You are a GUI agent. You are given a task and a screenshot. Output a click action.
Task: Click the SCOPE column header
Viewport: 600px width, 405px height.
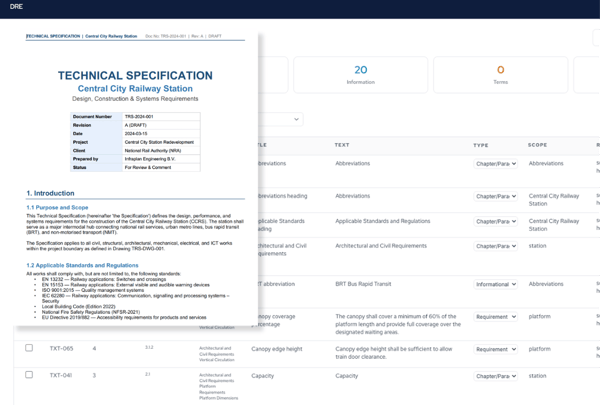(x=538, y=145)
